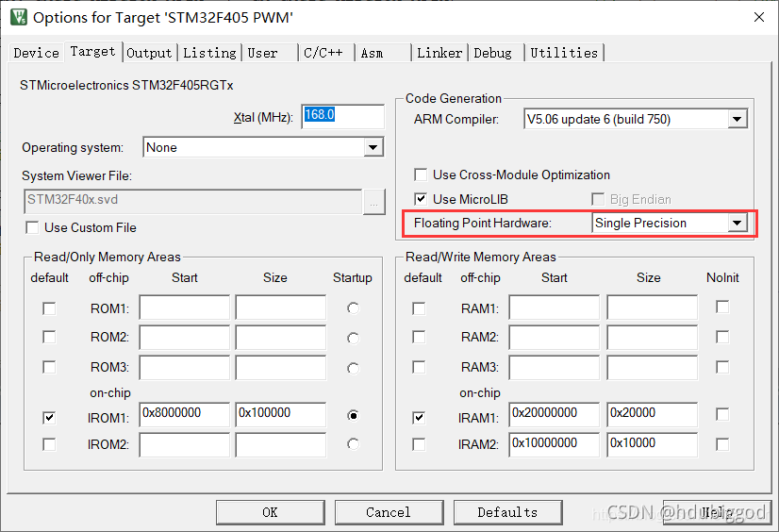Click the IRAM1 Start field showing 0x20000000
Screen dimensions: 779x532
tap(554, 414)
